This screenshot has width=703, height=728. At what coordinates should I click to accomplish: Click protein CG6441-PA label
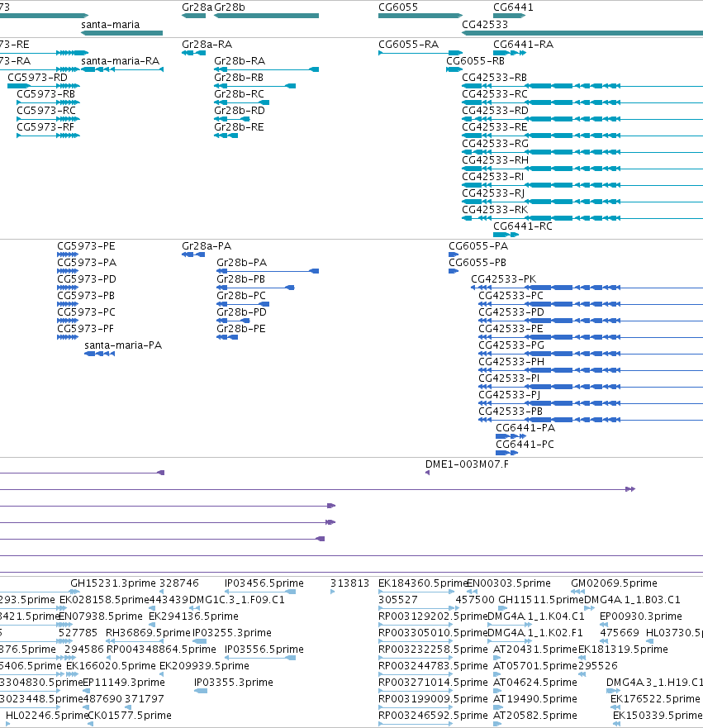coord(525,428)
